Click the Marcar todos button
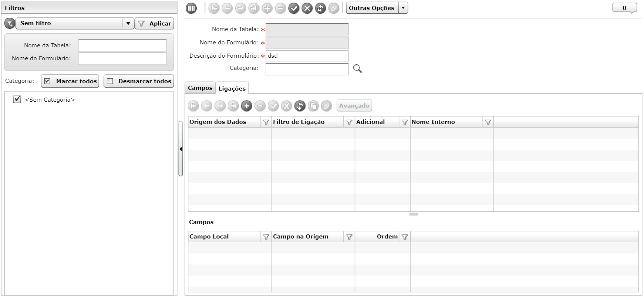This screenshot has width=644, height=298. (70, 81)
